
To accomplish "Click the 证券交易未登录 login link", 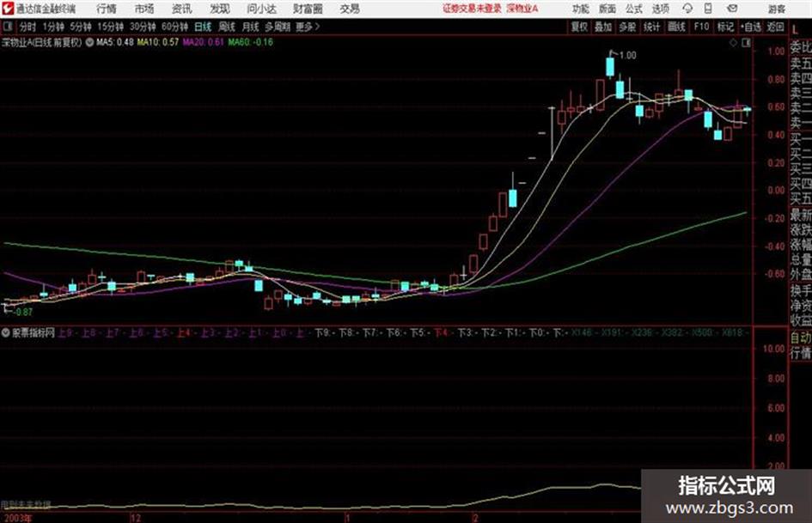I will coord(472,9).
